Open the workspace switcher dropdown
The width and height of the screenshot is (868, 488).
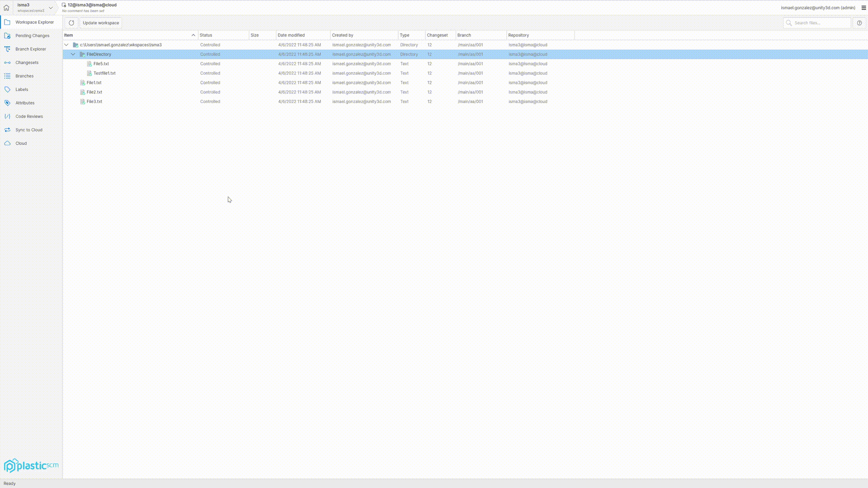pyautogui.click(x=51, y=8)
